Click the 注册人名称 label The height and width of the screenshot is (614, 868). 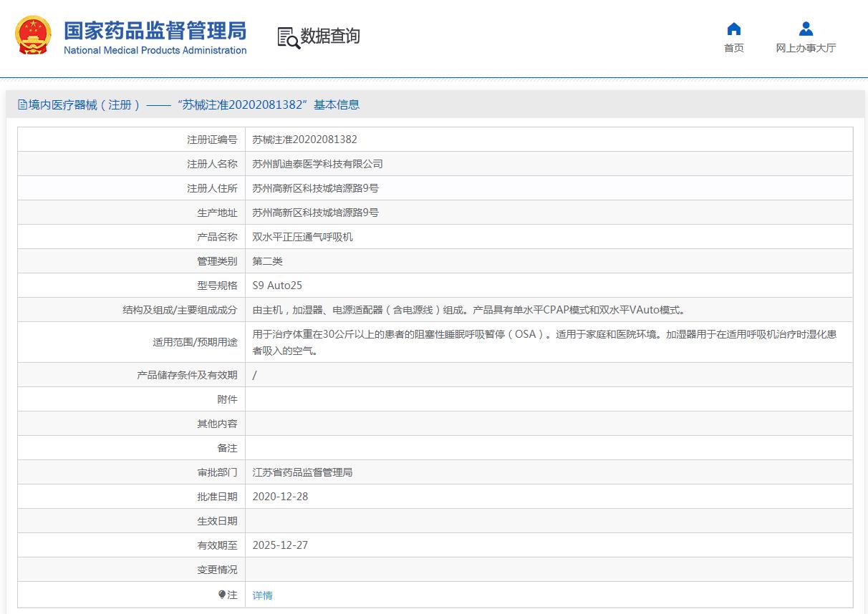[x=212, y=164]
